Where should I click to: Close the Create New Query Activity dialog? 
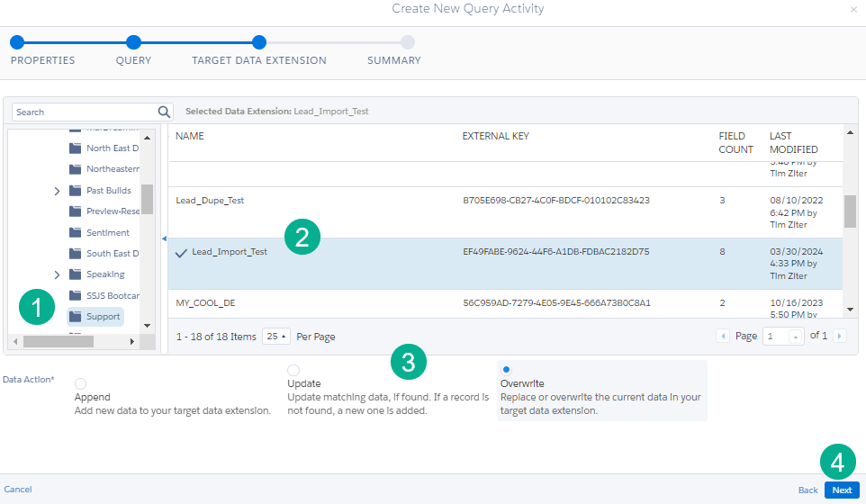pyautogui.click(x=853, y=9)
